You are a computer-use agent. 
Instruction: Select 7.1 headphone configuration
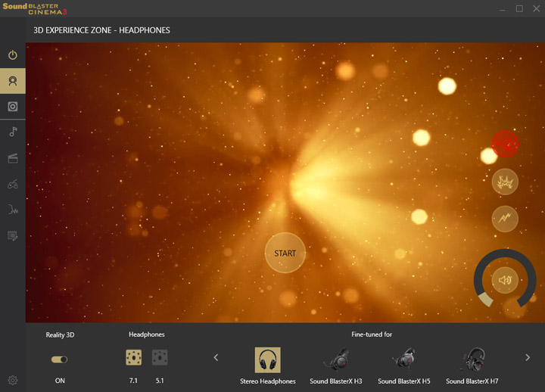point(133,357)
